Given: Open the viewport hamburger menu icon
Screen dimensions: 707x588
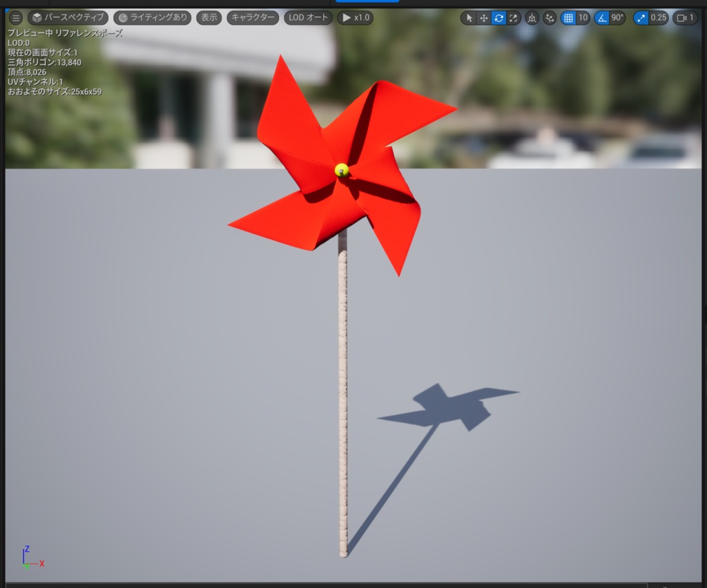Looking at the screenshot, I should coord(15,18).
